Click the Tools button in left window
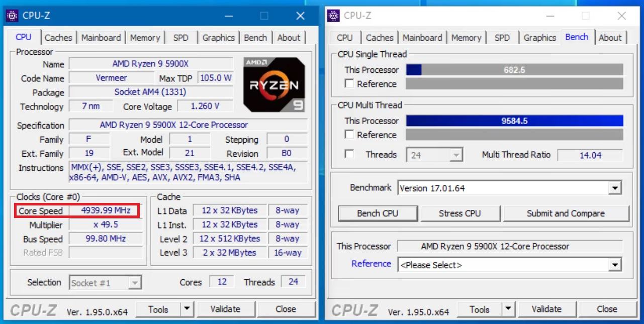This screenshot has height=324, width=644. click(x=158, y=309)
